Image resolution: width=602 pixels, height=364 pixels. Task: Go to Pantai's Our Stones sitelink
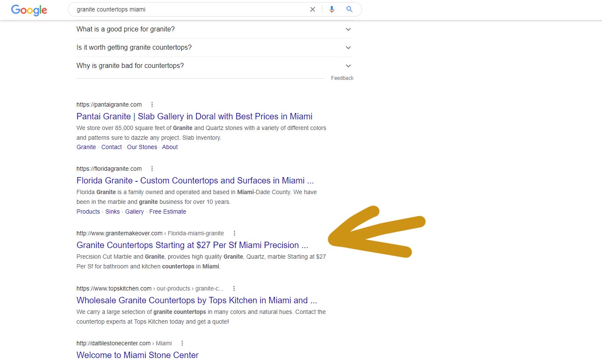click(x=142, y=147)
